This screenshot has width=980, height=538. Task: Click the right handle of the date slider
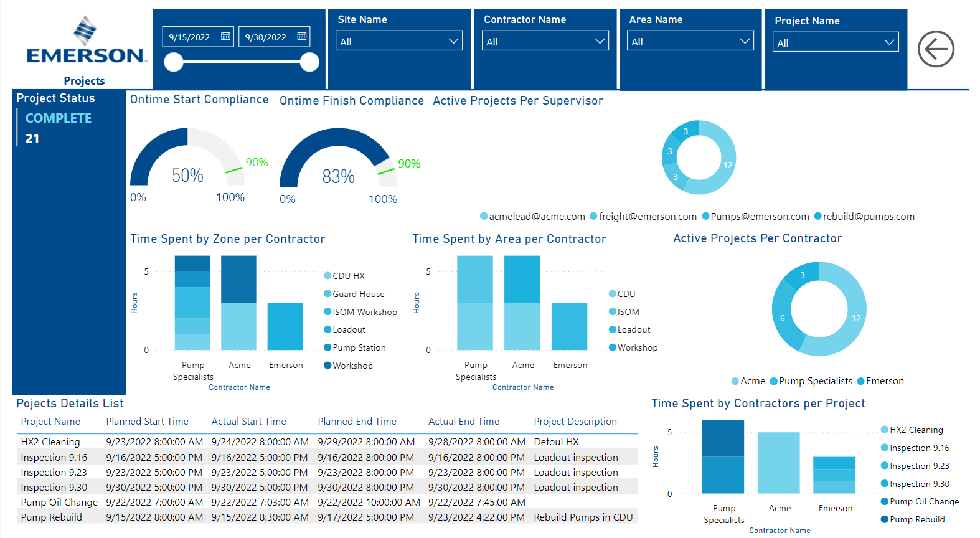[309, 62]
